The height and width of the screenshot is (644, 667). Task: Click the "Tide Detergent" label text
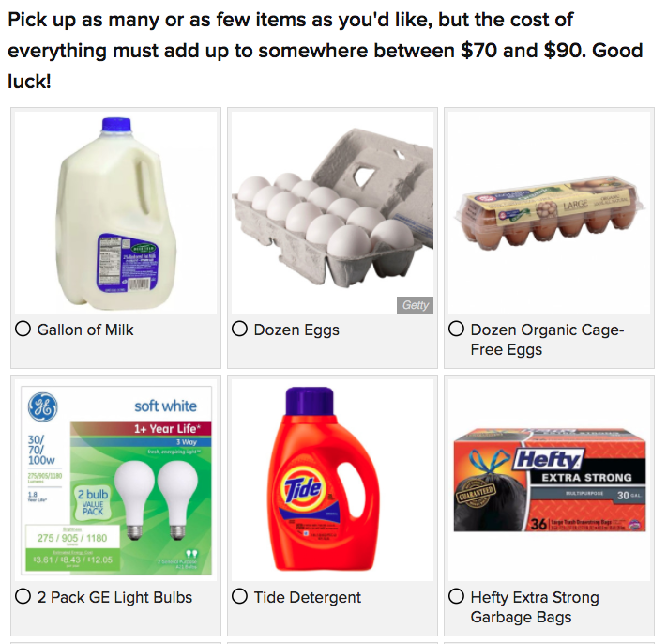click(308, 597)
